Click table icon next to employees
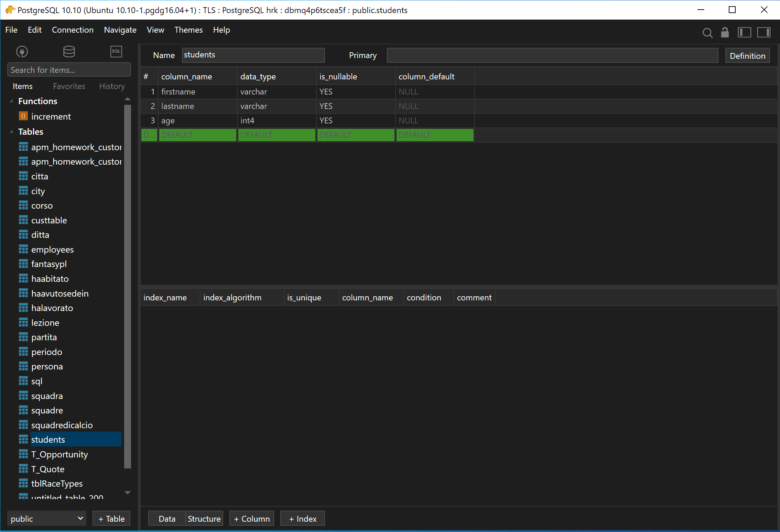The height and width of the screenshot is (532, 780). 23,250
